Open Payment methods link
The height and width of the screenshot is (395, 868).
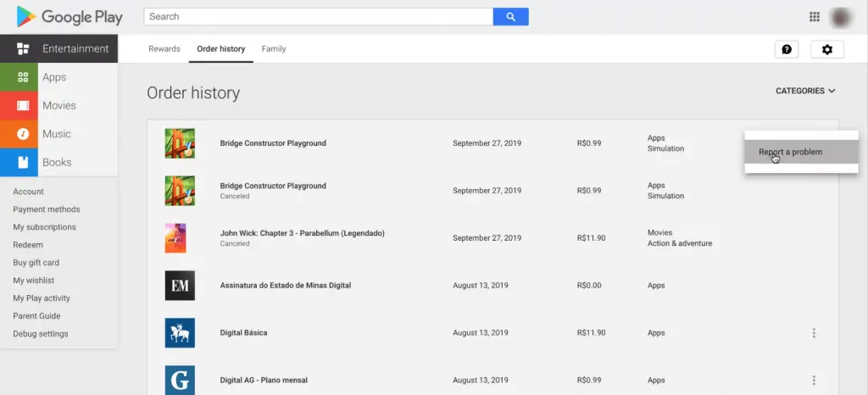[47, 209]
